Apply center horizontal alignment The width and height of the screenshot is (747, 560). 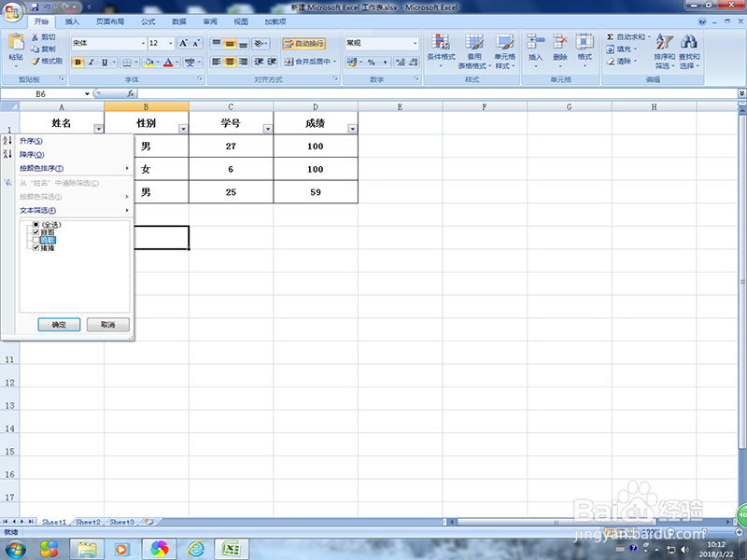pos(230,62)
